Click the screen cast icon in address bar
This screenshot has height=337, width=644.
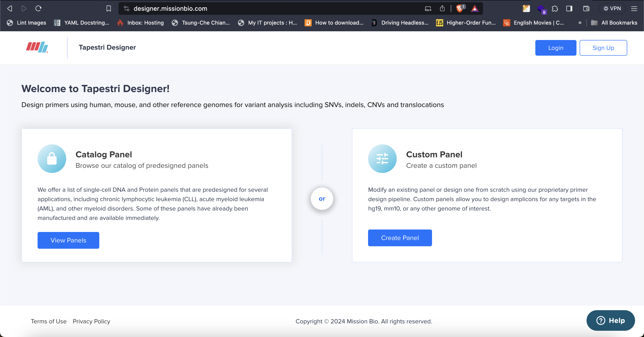click(x=428, y=8)
